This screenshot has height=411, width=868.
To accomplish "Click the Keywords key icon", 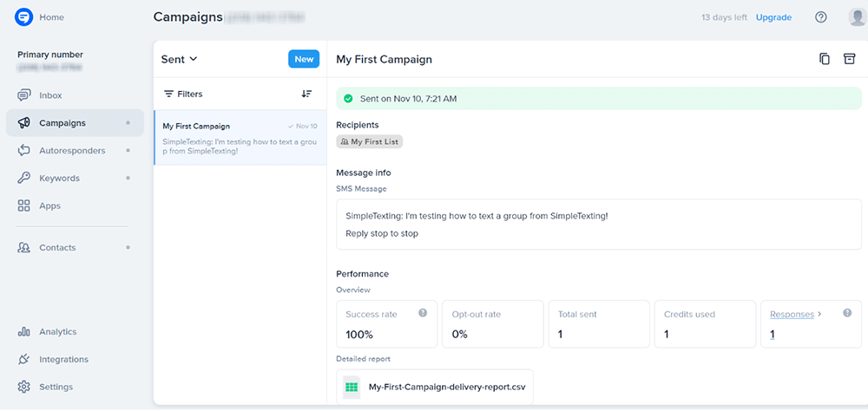I will click(x=23, y=178).
